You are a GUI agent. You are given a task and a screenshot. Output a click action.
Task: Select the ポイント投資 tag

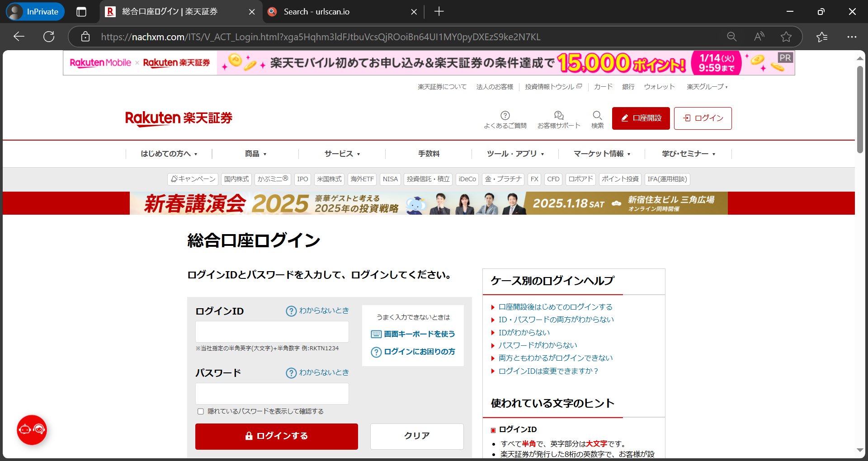tap(620, 179)
